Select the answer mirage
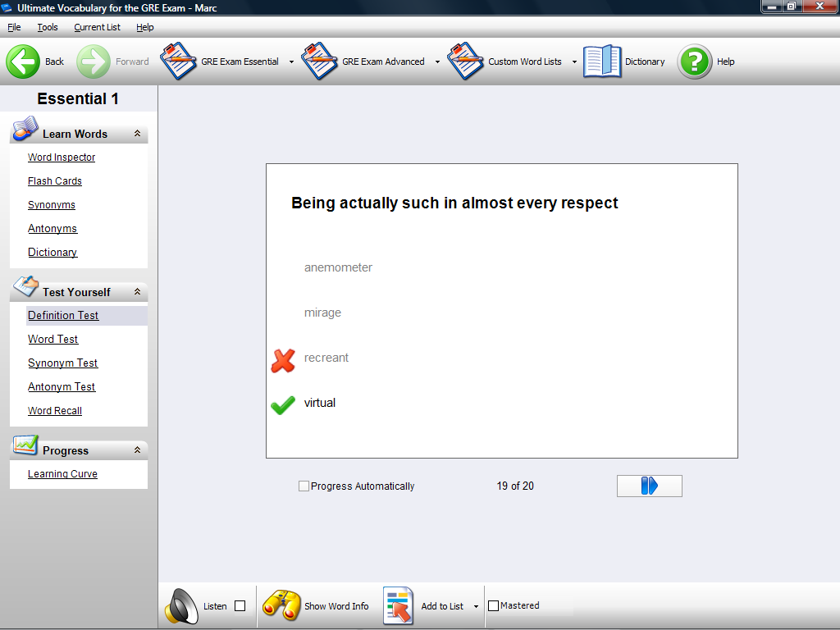This screenshot has height=630, width=840. (322, 313)
